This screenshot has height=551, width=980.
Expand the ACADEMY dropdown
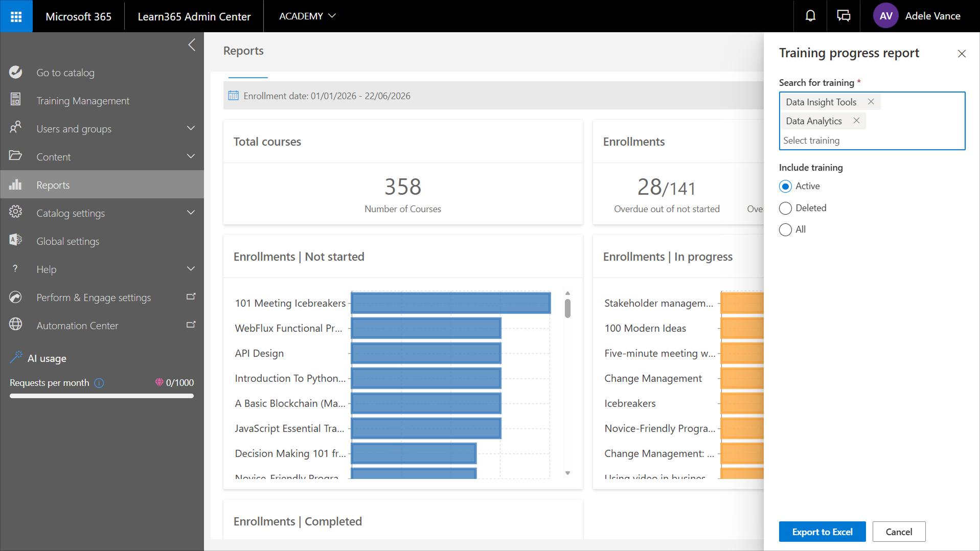pos(307,16)
